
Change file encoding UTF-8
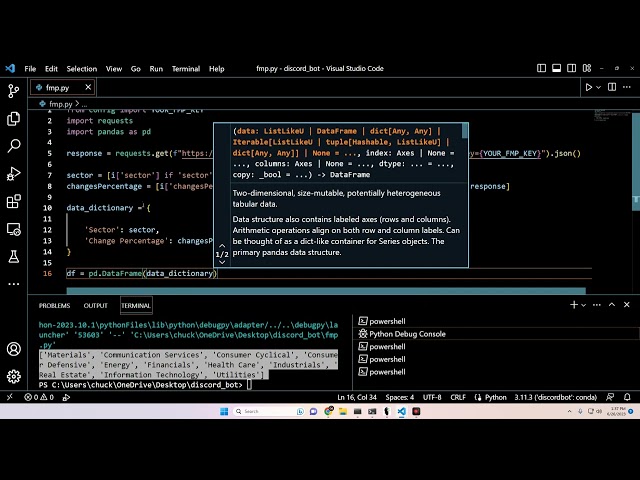(432, 397)
